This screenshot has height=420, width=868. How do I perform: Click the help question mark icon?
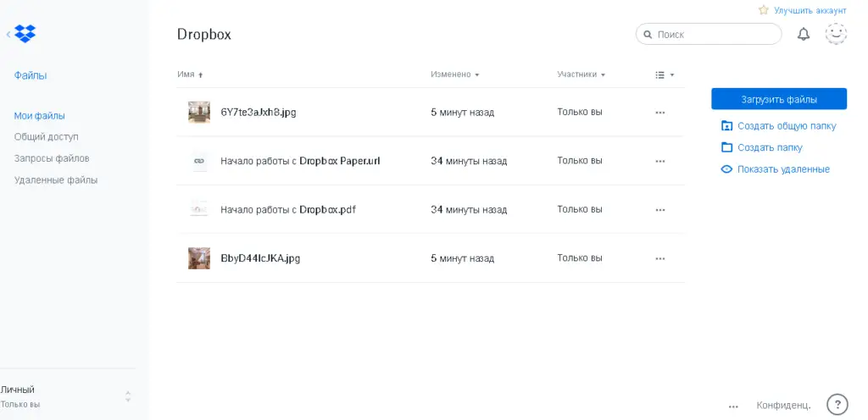point(837,405)
